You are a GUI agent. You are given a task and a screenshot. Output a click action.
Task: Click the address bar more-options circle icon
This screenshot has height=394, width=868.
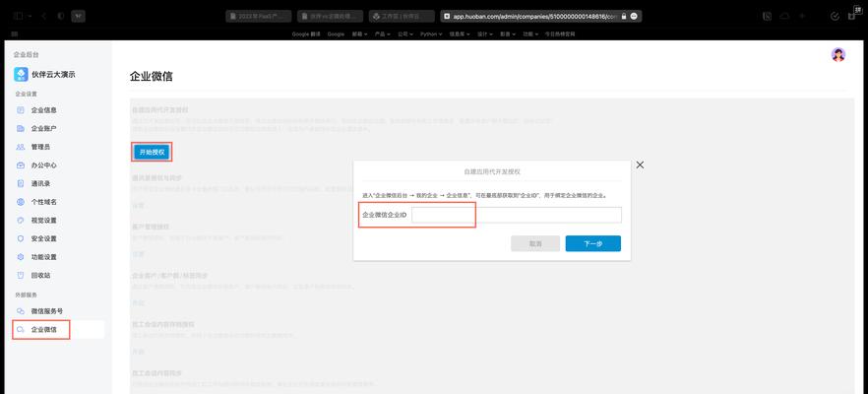click(x=634, y=17)
